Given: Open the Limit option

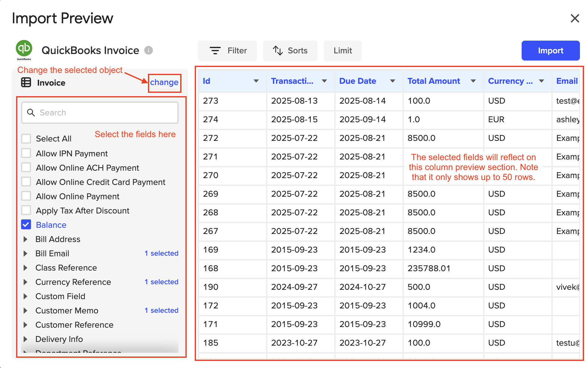Looking at the screenshot, I should coord(342,51).
